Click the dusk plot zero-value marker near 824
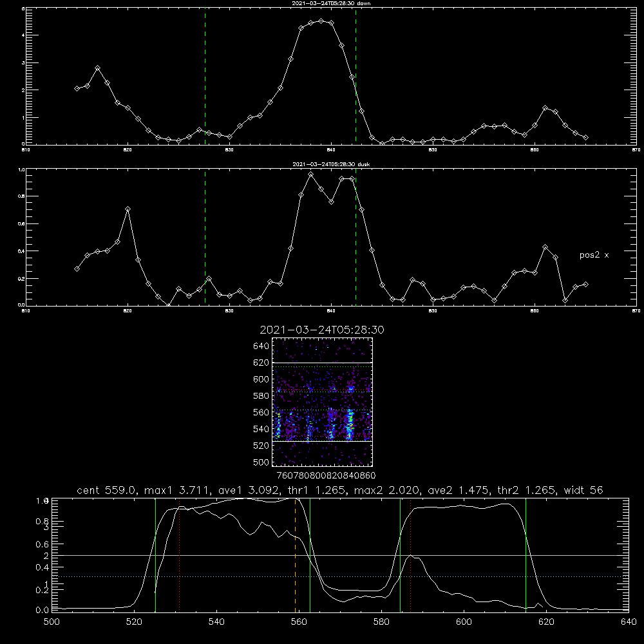The width and height of the screenshot is (644, 644). (168, 305)
